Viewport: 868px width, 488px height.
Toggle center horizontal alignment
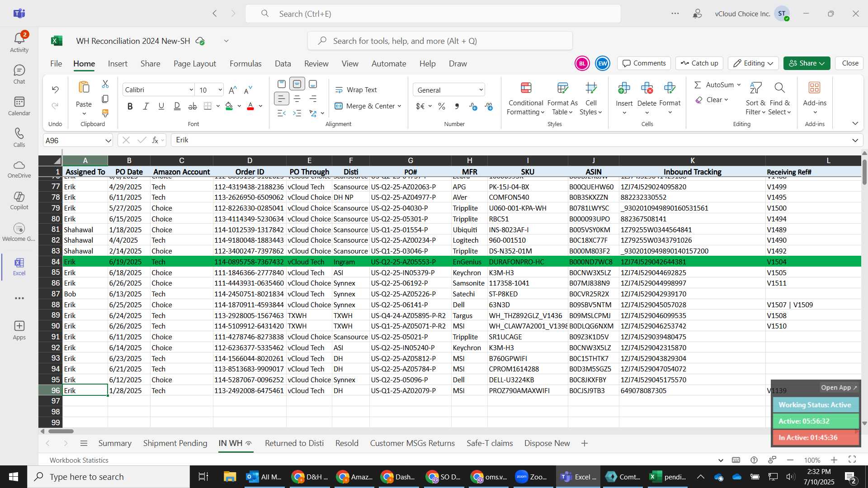297,99
